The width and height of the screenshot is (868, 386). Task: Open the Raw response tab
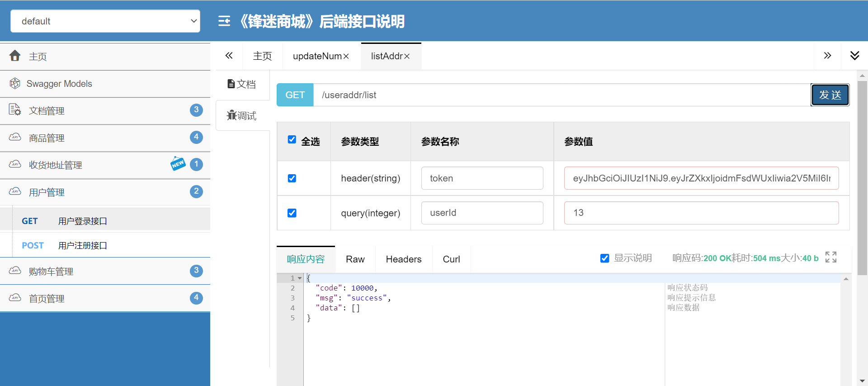pyautogui.click(x=355, y=259)
